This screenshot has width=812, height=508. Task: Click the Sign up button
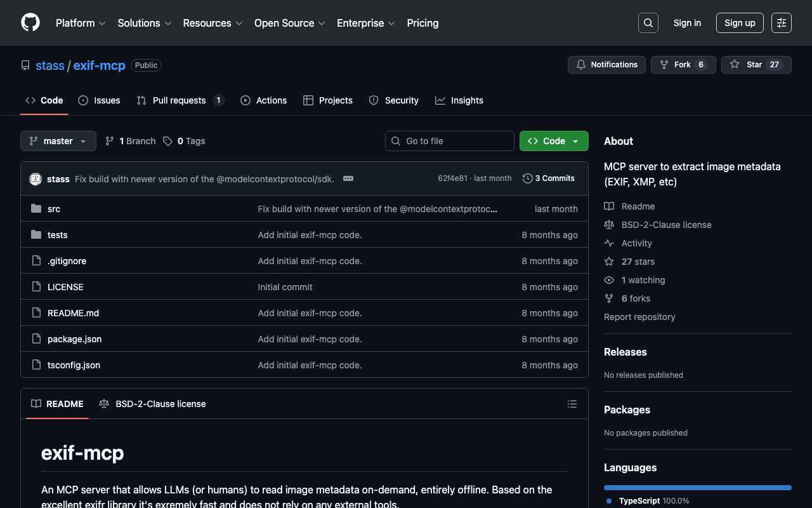point(740,23)
